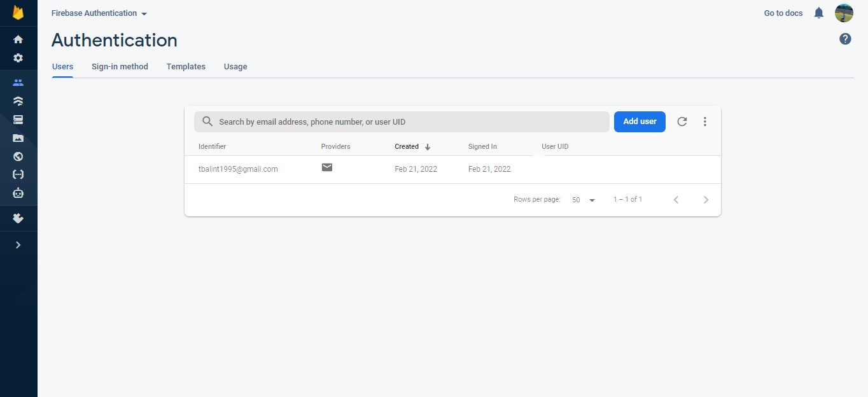Click Created date Feb 21, 2022

pyautogui.click(x=416, y=169)
